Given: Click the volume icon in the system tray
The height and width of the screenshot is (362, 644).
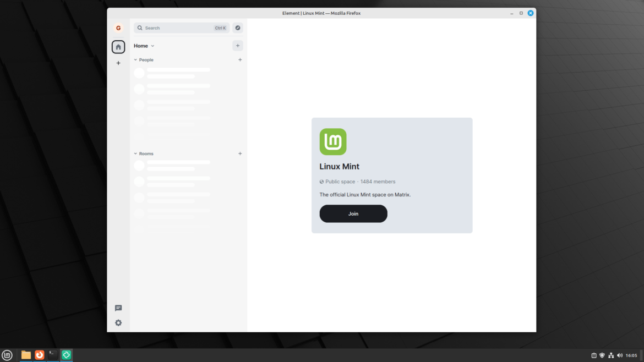Looking at the screenshot, I should pos(619,355).
